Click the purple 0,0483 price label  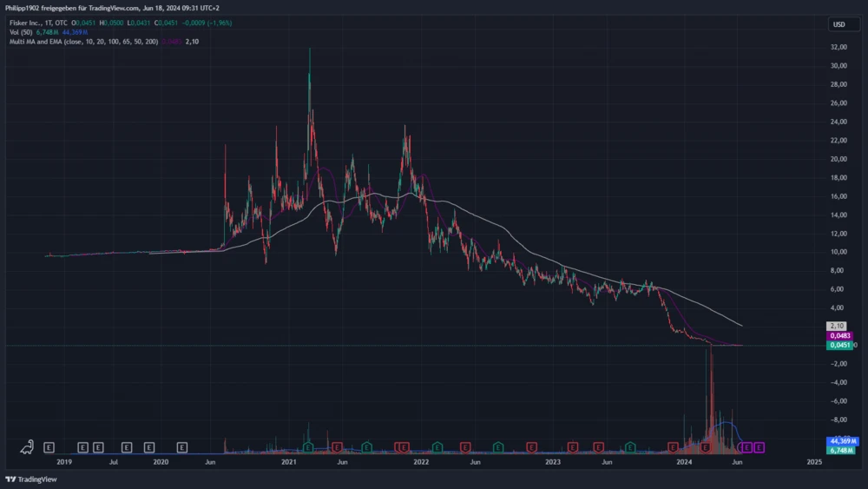click(839, 335)
